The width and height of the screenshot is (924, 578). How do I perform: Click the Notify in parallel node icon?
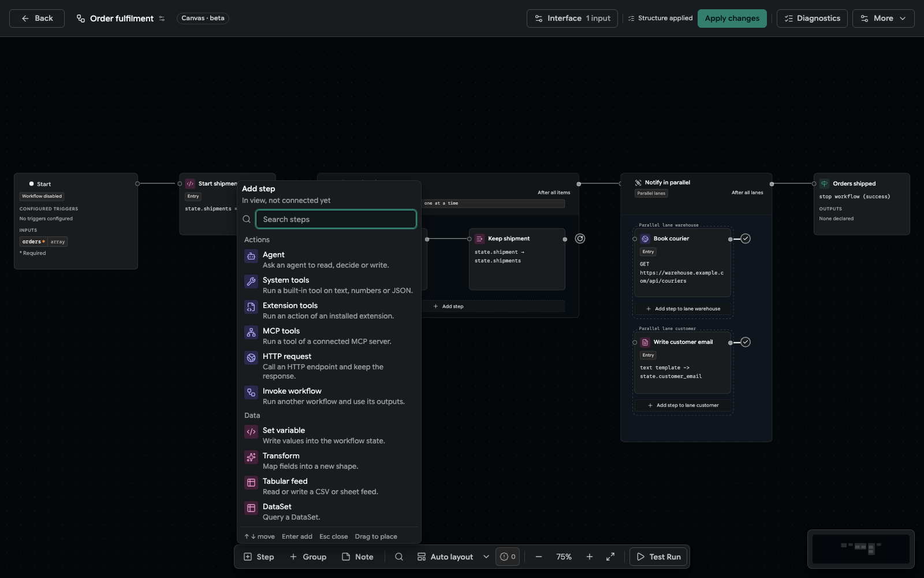pos(638,183)
